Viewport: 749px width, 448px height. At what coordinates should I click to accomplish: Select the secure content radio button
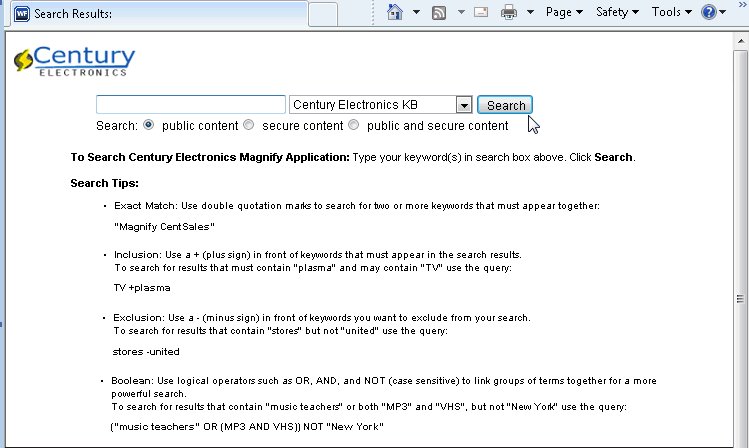[248, 125]
